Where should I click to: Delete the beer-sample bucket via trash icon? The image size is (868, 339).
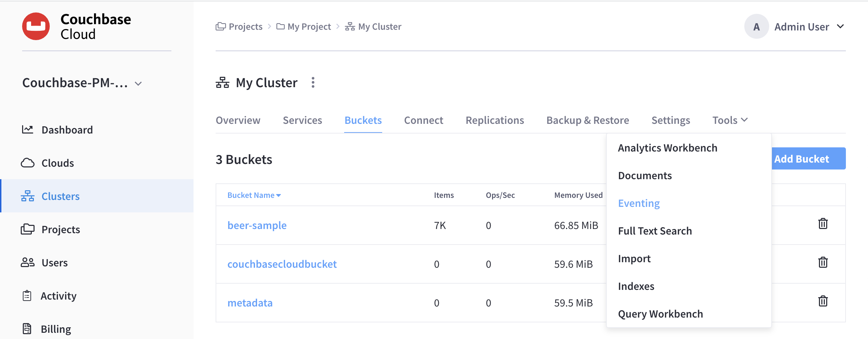coord(823,224)
